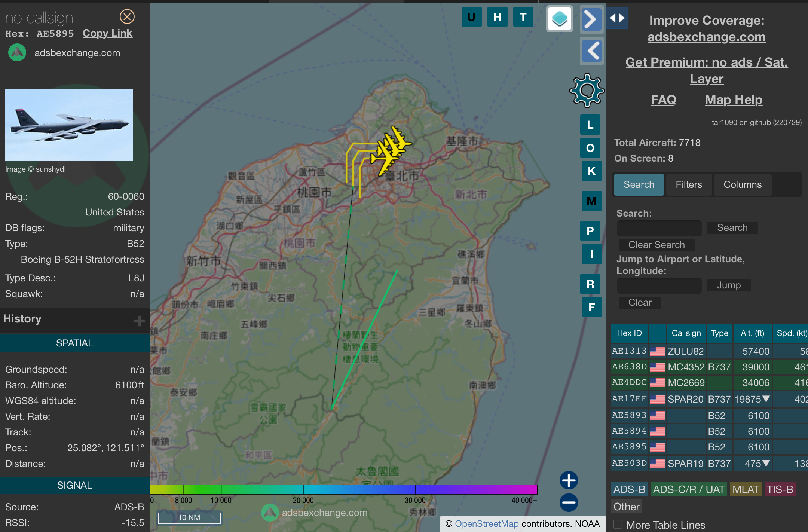Click the Search submit button
The width and height of the screenshot is (808, 532).
[732, 227]
